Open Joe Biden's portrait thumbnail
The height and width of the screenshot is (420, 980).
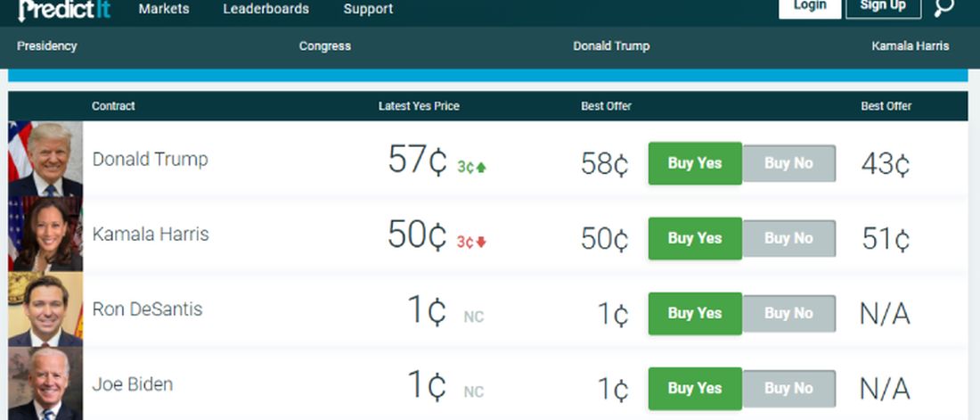tap(45, 383)
